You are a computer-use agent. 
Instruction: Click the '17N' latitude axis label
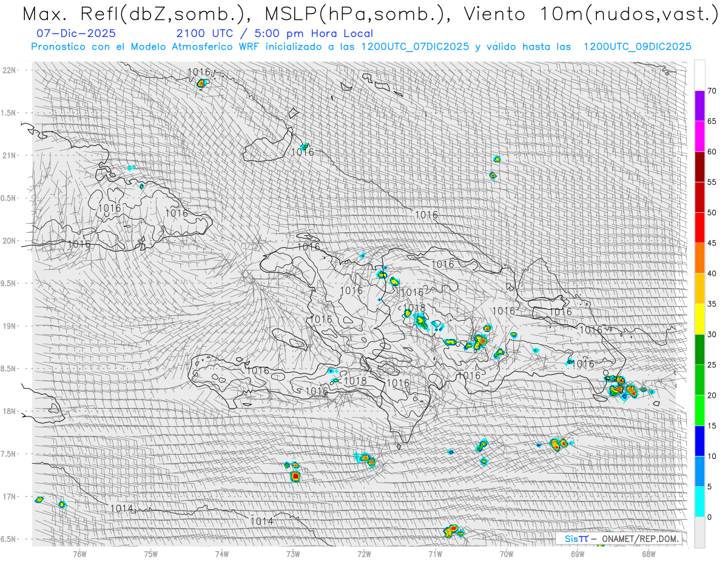pyautogui.click(x=10, y=497)
